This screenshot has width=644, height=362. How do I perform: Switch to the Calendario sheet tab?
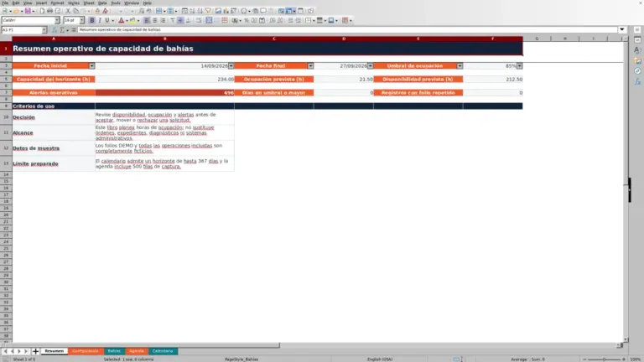point(163,351)
